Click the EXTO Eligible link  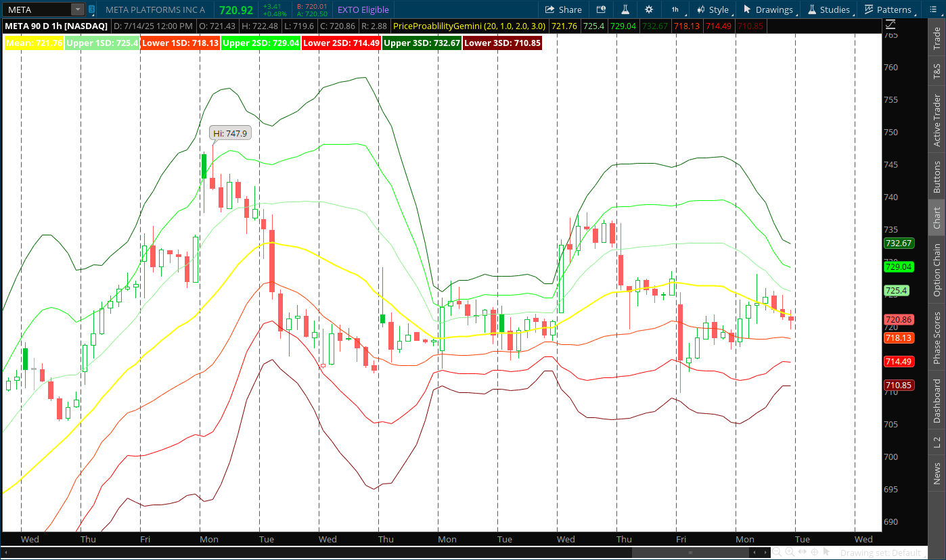click(x=362, y=9)
